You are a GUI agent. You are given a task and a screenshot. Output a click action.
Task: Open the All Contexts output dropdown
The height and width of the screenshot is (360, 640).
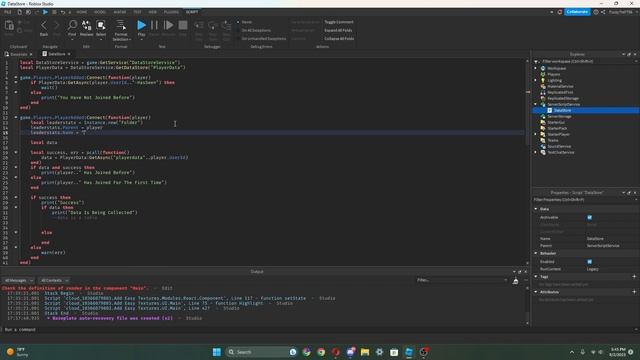(54, 280)
